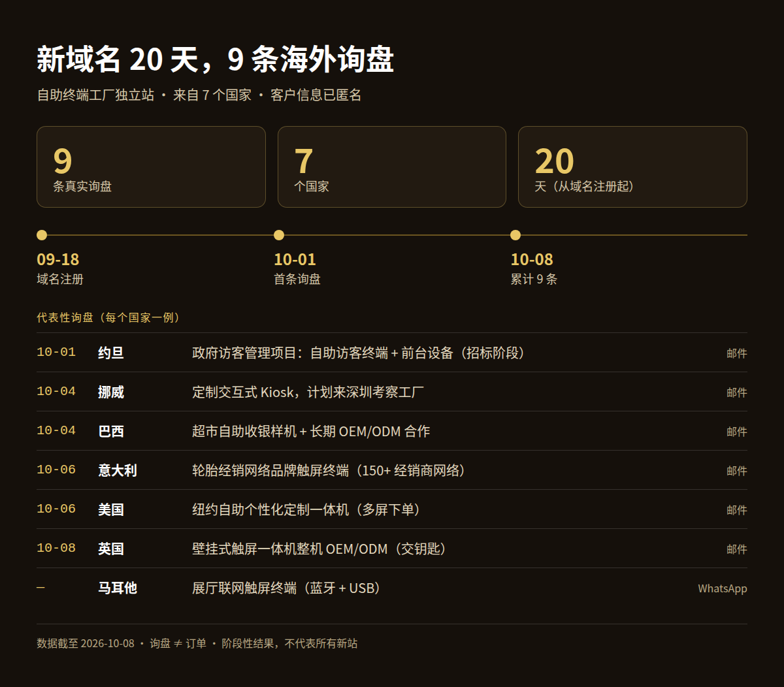Click the 10-01 timeline date text

pos(295,259)
